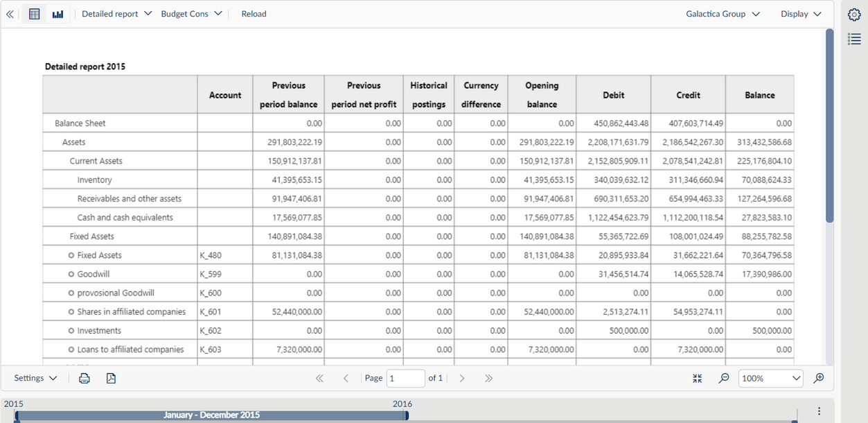Go to first page icon
Viewport: 868px width, 423px height.
(319, 378)
